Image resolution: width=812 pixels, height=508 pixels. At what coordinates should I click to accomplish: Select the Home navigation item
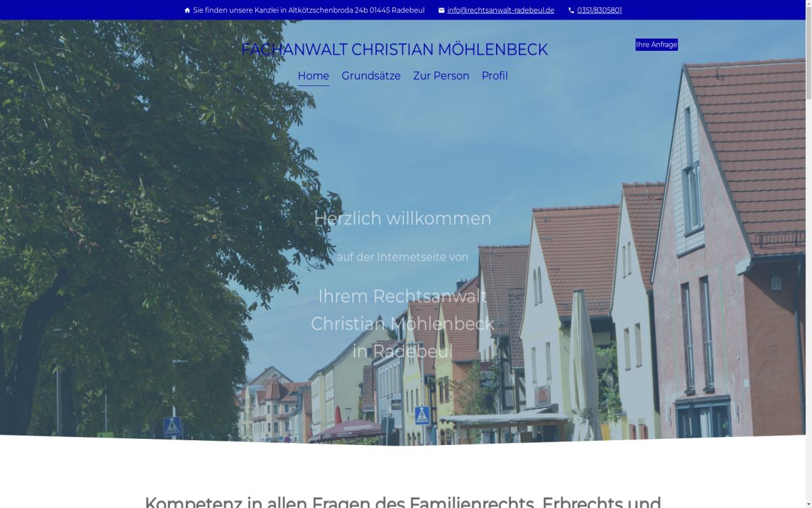pyautogui.click(x=313, y=76)
